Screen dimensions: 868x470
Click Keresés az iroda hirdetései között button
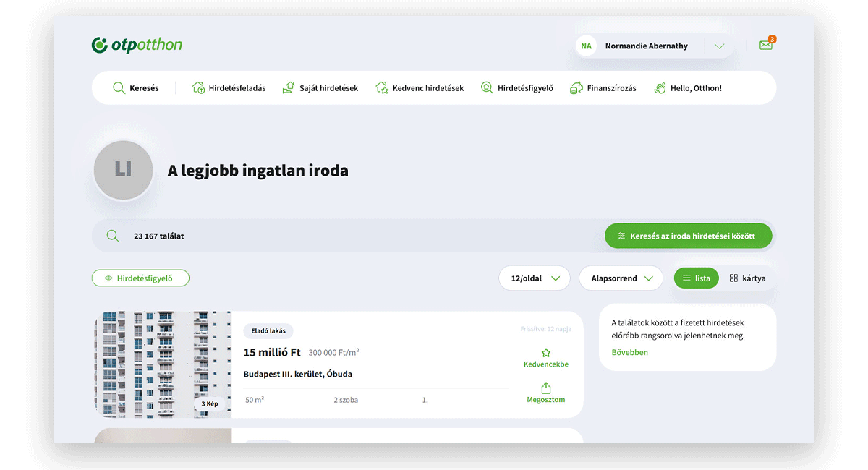pyautogui.click(x=688, y=236)
